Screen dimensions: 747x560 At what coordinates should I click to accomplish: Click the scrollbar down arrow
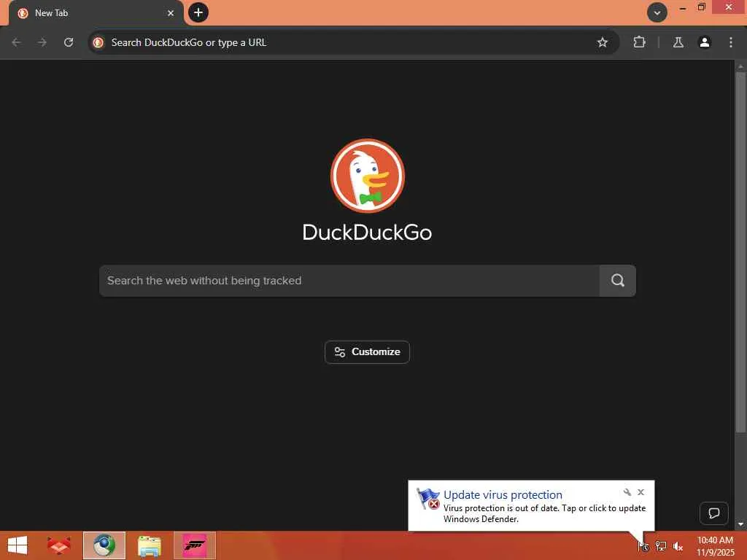[740, 524]
